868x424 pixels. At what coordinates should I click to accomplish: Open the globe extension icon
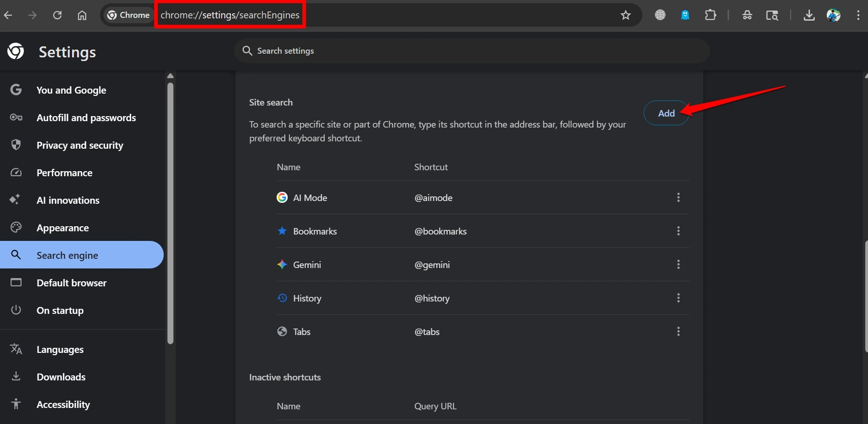[660, 15]
